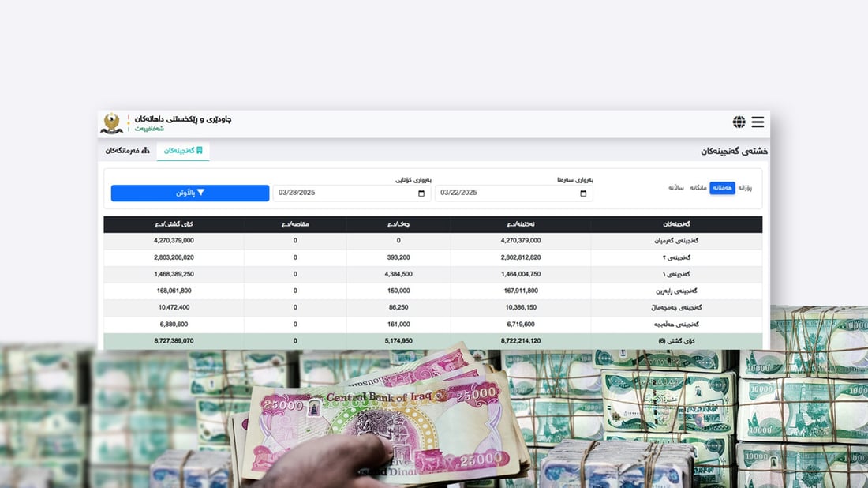The image size is (868, 488).
Task: Select the مانگانە (monthly) period option
Action: pos(698,188)
